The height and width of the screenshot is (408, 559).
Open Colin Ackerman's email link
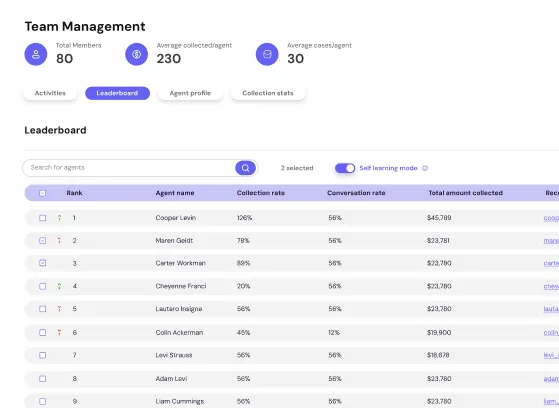551,332
